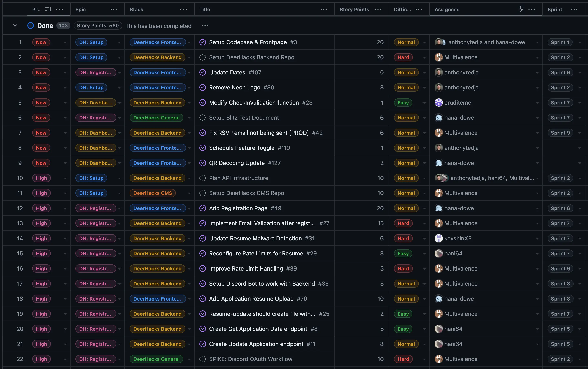This screenshot has height=369, width=588.
Task: Click the Now priority label in row 9
Action: 41,163
